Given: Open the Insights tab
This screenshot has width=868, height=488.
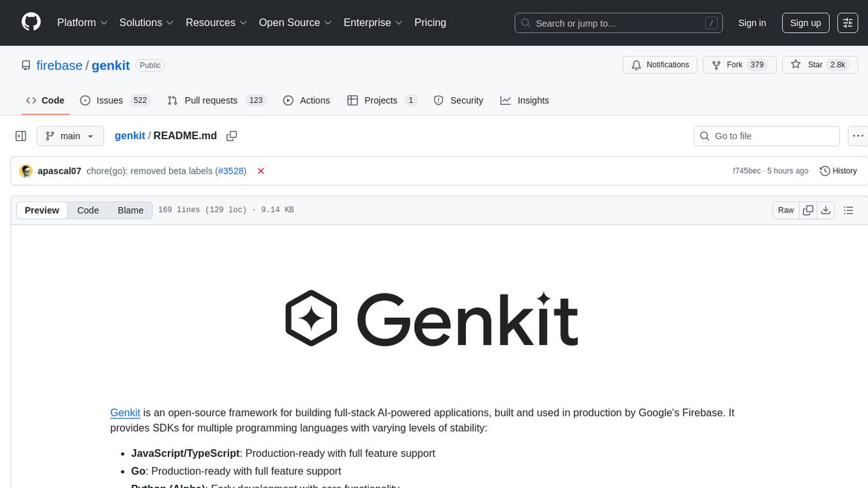Looking at the screenshot, I should pyautogui.click(x=525, y=100).
